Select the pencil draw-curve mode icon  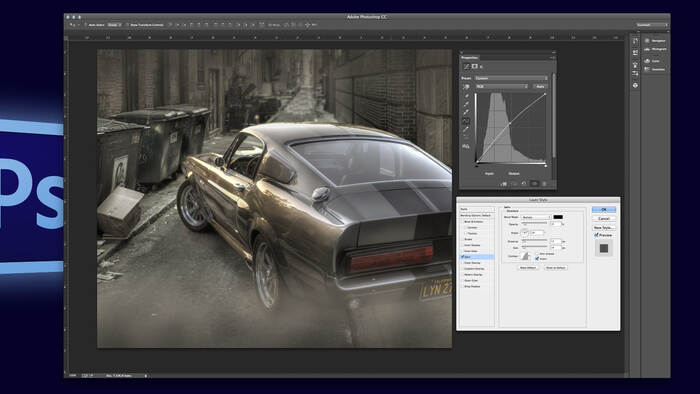pyautogui.click(x=467, y=129)
